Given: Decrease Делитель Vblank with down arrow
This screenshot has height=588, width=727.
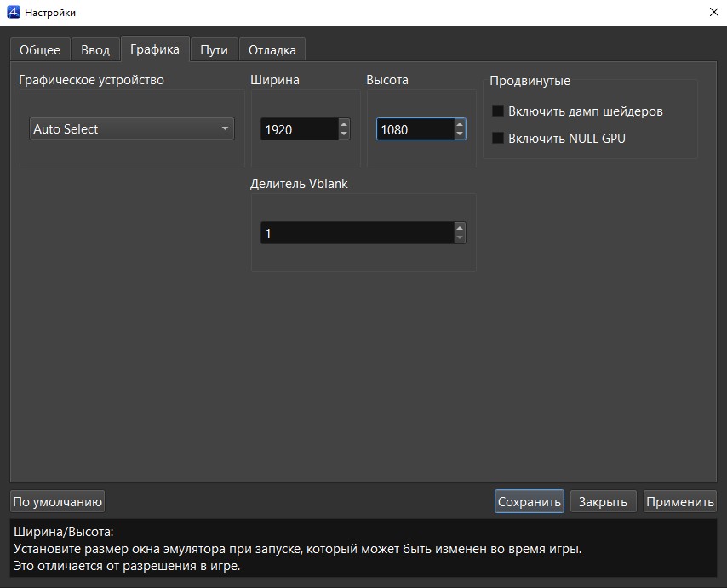Looking at the screenshot, I should [460, 238].
